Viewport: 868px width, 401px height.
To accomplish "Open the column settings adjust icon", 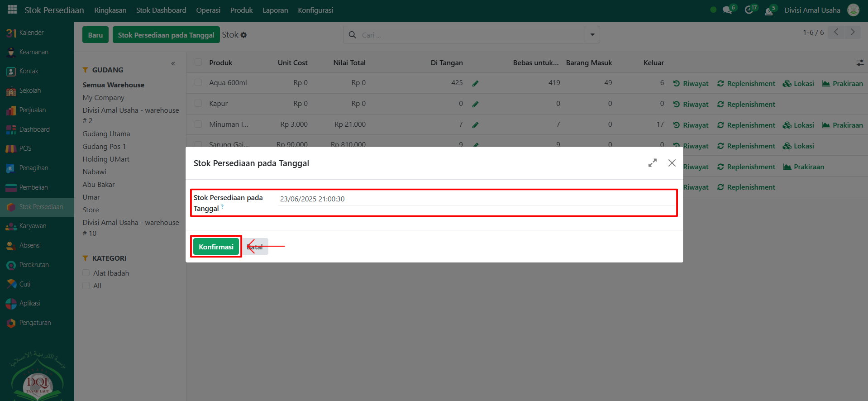I will click(x=860, y=63).
